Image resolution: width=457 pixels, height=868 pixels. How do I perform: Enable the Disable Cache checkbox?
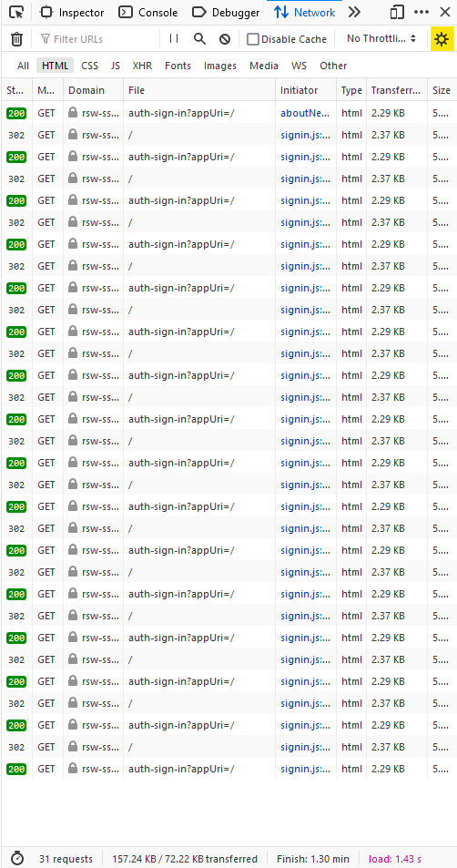[253, 39]
